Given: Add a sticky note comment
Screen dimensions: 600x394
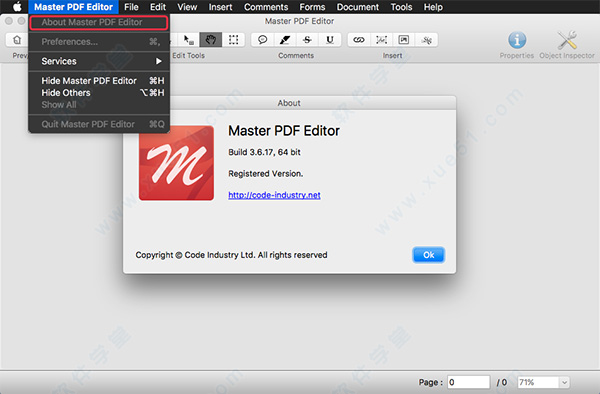Looking at the screenshot, I should (262, 40).
